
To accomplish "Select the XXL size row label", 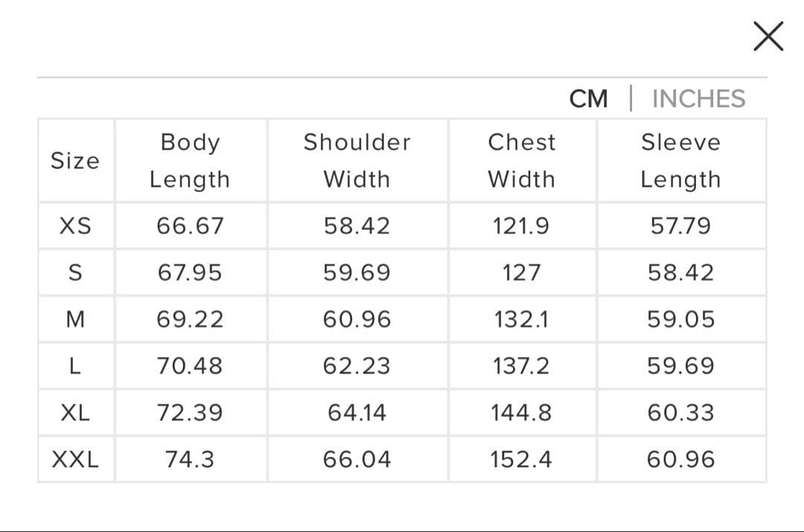I will pyautogui.click(x=74, y=459).
